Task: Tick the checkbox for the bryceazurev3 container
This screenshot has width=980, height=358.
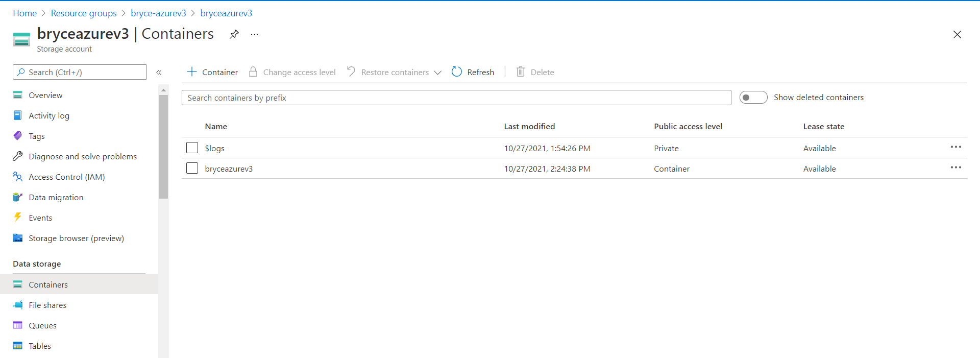Action: (192, 168)
